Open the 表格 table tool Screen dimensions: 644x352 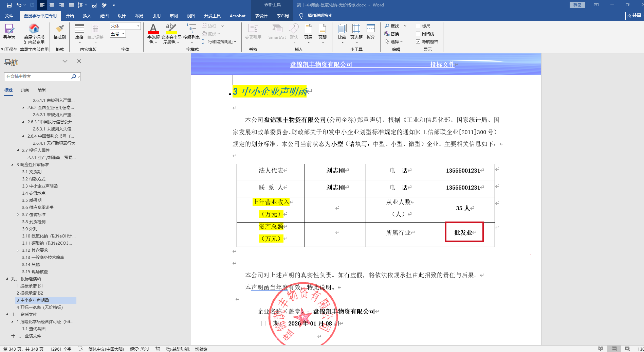coord(79,31)
